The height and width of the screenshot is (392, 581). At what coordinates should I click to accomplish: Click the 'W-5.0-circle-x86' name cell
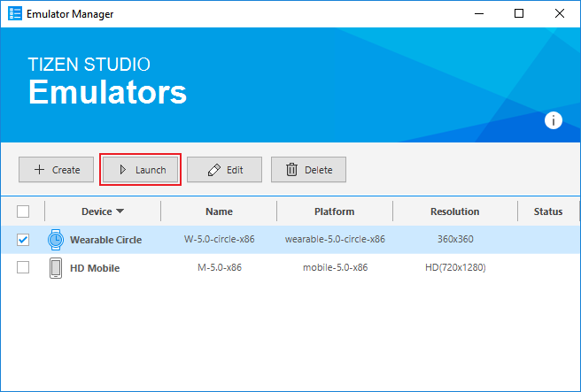(220, 239)
